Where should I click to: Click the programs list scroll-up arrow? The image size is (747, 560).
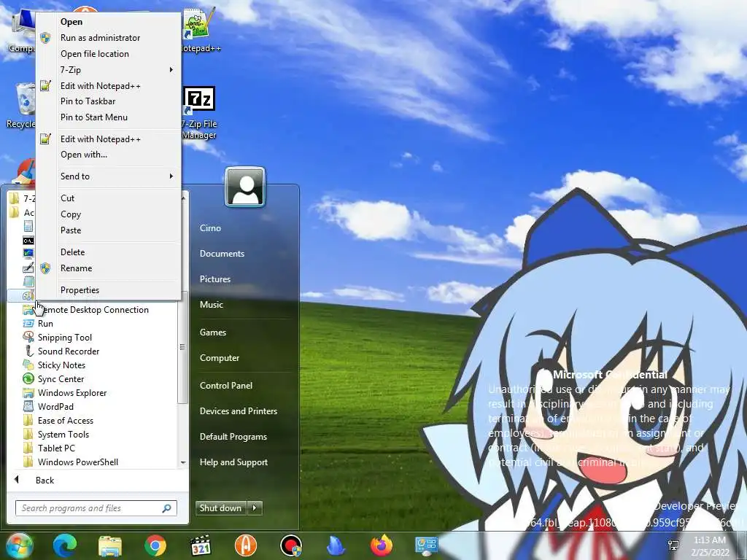click(x=183, y=197)
